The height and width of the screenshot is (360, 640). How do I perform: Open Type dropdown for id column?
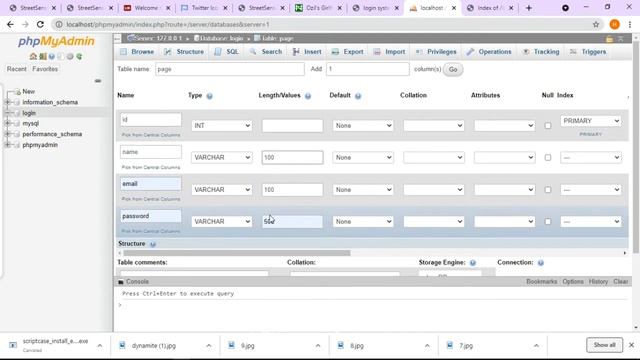coord(222,126)
